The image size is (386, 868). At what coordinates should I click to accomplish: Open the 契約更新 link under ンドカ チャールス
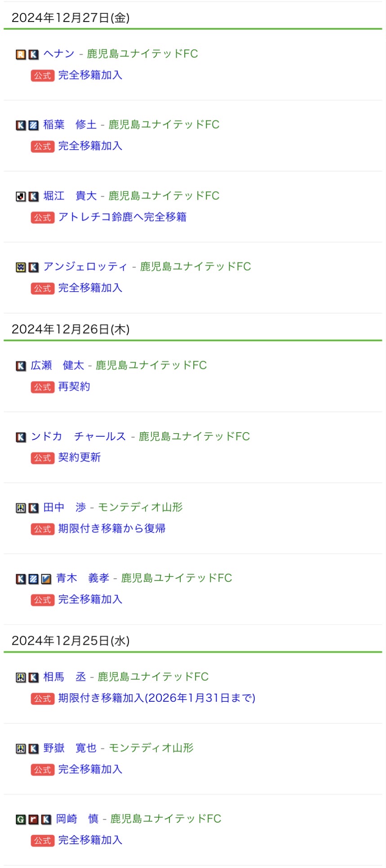coord(80,457)
